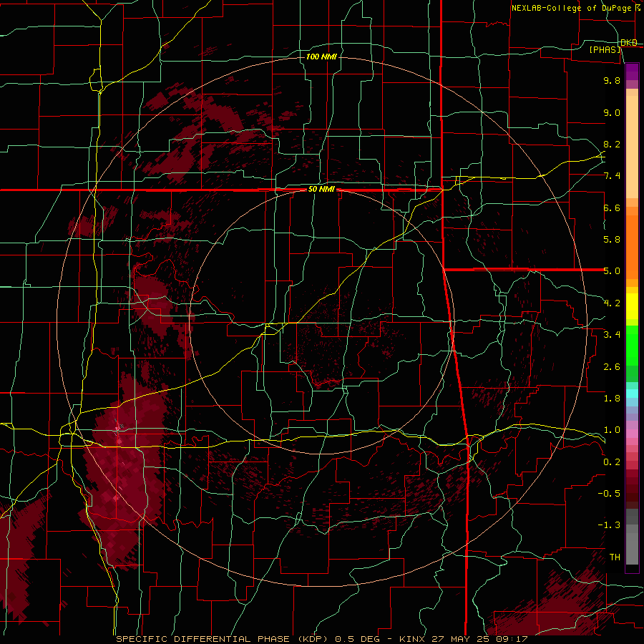Select the 0.2 value on the color scale
Image resolution: width=644 pixels, height=644 pixels.
pos(612,462)
